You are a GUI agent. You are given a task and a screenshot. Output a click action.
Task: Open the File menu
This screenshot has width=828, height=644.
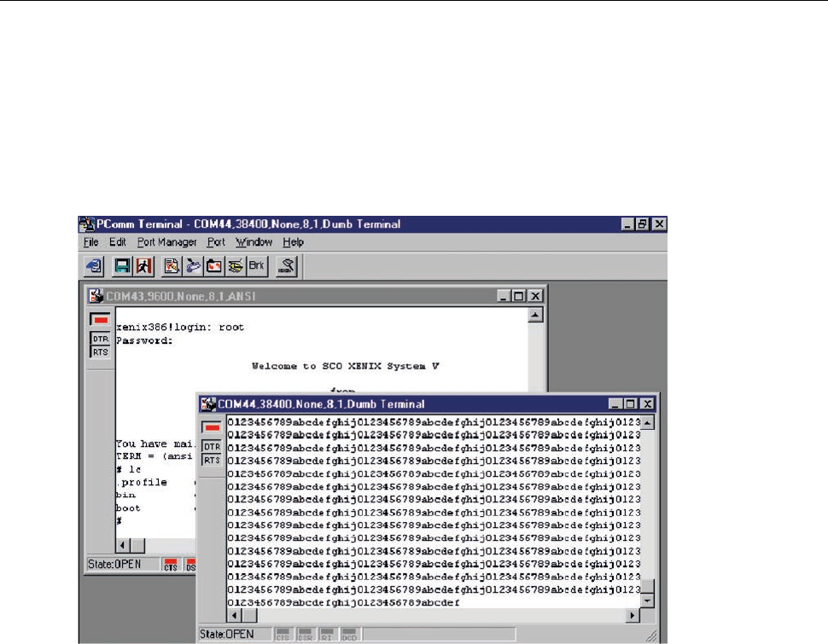[x=90, y=242]
